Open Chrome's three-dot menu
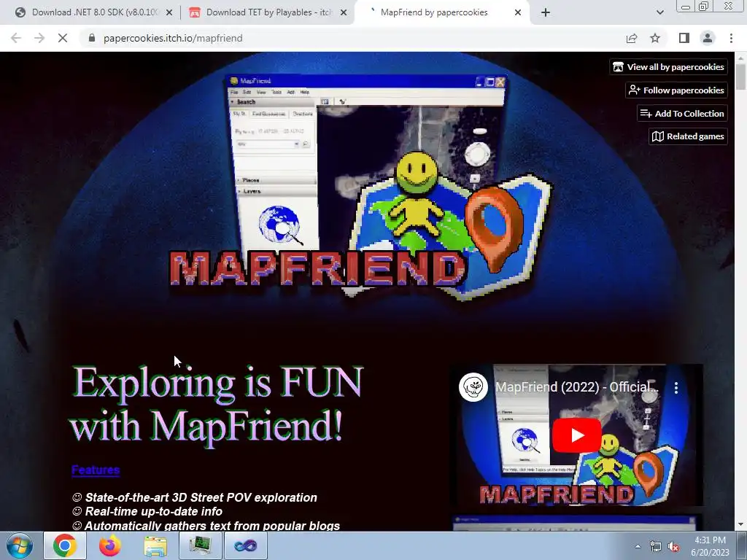The width and height of the screenshot is (747, 560). click(731, 38)
